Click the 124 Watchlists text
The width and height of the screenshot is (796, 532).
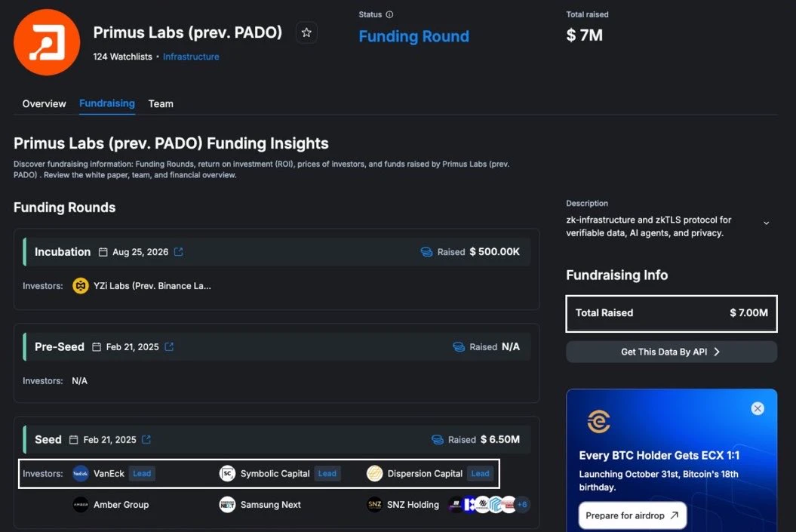click(x=122, y=57)
